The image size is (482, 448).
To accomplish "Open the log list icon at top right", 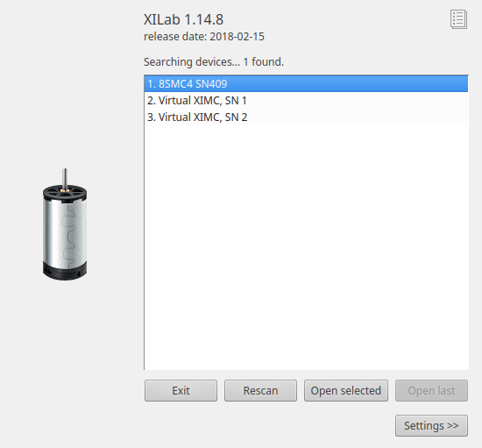I will (x=458, y=19).
